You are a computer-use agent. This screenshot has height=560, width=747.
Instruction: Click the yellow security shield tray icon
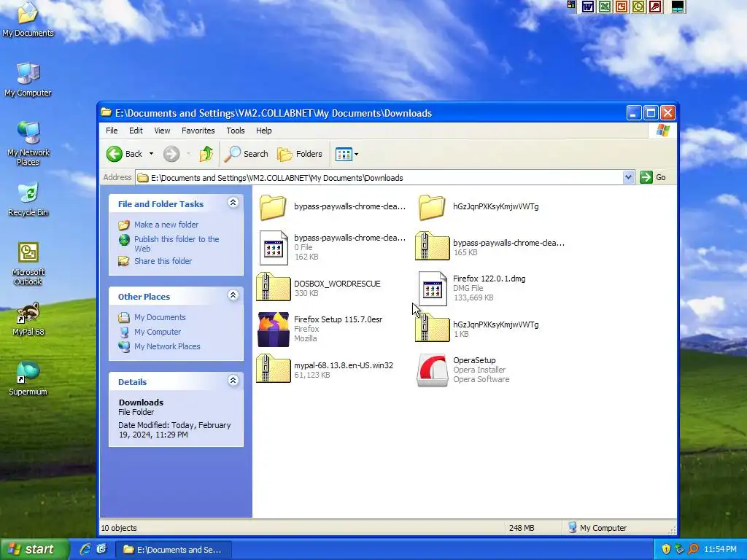click(666, 549)
